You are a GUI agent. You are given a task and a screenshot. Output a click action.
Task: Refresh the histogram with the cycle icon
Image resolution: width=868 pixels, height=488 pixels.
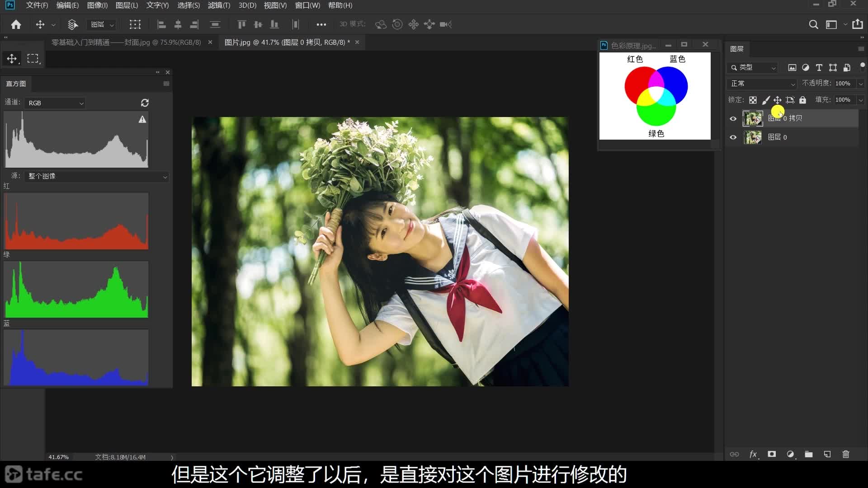tap(145, 103)
